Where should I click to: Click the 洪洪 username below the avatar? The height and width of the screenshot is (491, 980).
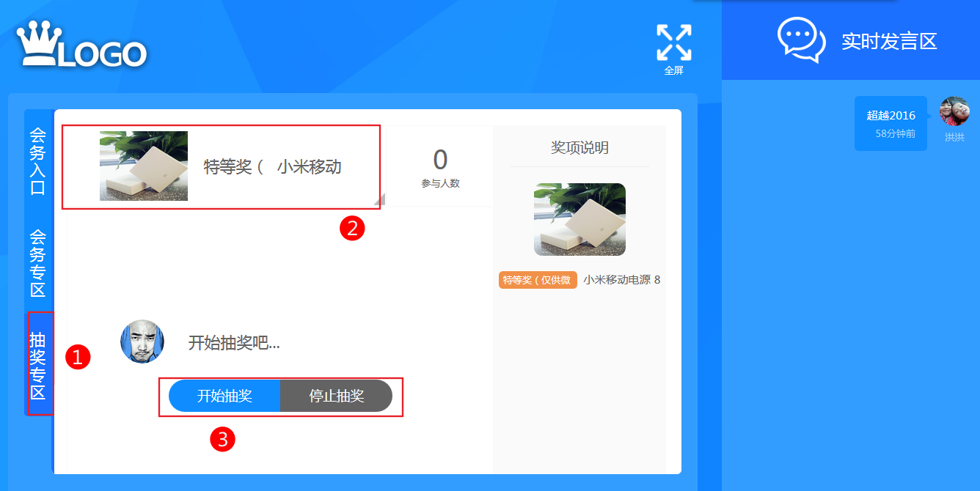[x=954, y=137]
